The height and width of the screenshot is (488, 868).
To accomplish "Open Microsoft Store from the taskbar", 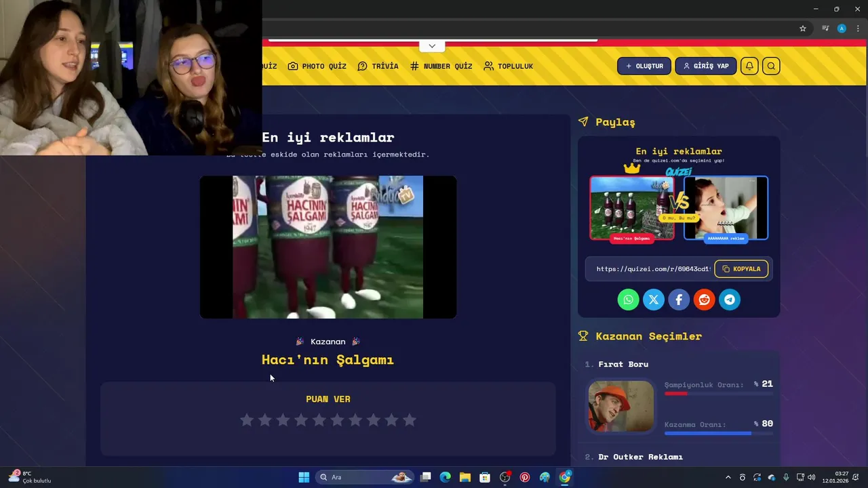I will click(485, 477).
